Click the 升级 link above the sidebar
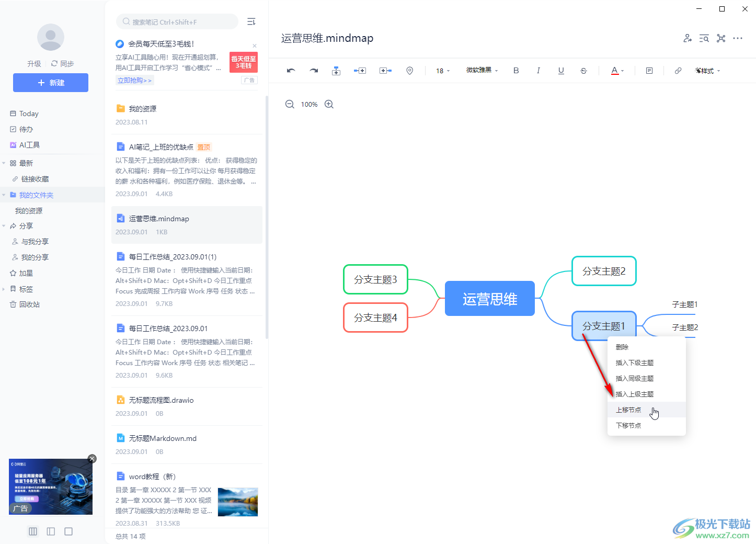The height and width of the screenshot is (544, 756). coord(34,64)
